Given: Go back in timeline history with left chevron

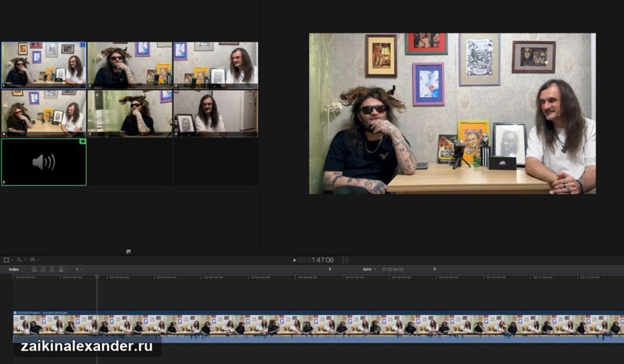Looking at the screenshot, I should (x=330, y=269).
